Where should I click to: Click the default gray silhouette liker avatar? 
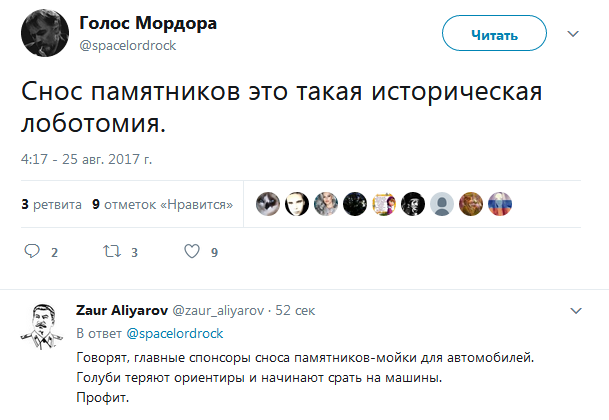pyautogui.click(x=441, y=204)
